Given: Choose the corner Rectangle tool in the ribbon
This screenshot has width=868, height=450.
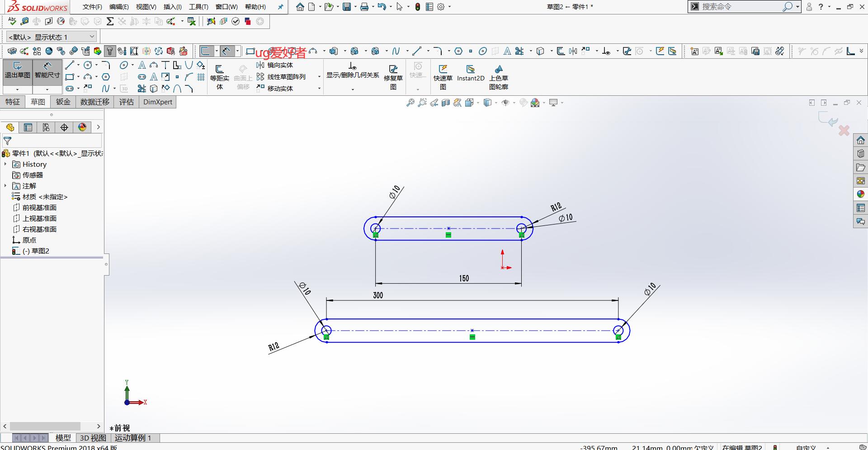Looking at the screenshot, I should click(70, 77).
